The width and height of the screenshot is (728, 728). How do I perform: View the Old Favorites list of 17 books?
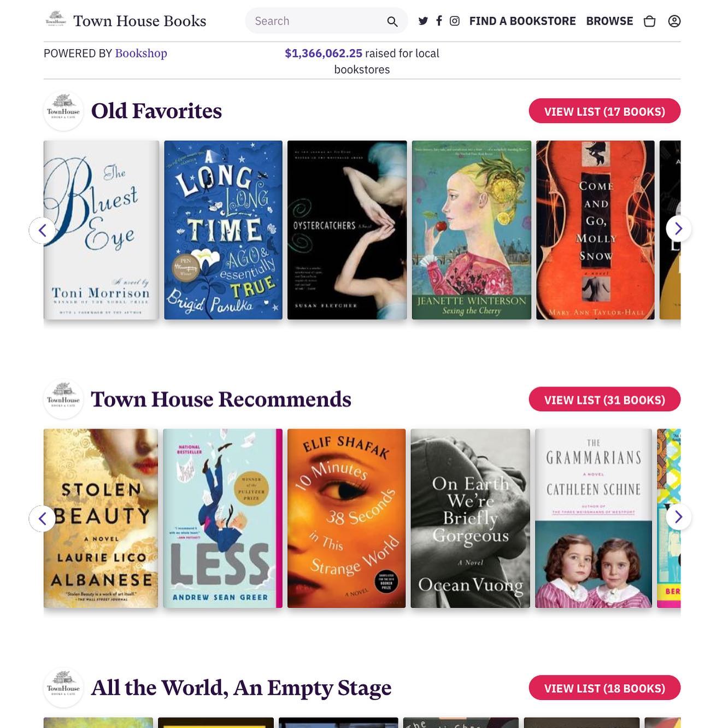pyautogui.click(x=604, y=111)
